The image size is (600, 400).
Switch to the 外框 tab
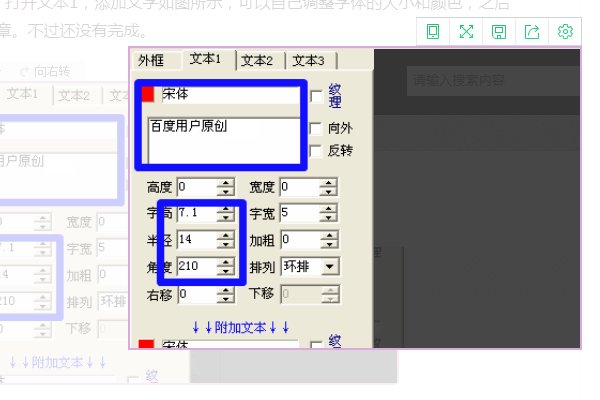pos(151,60)
